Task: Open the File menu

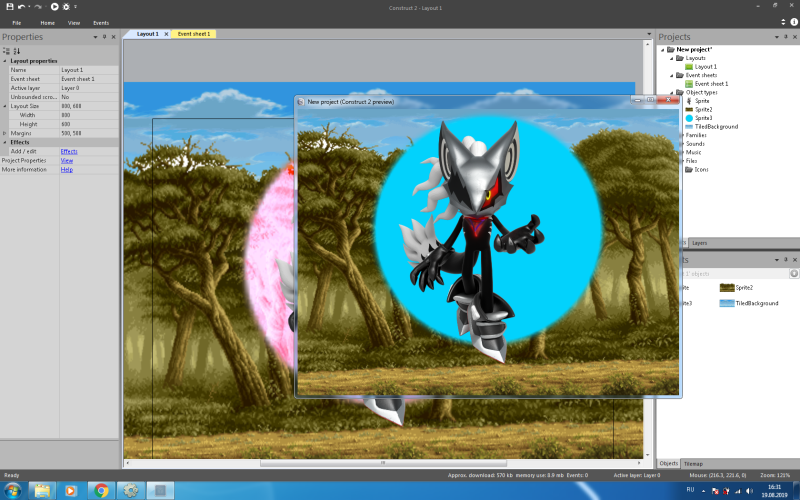Action: (17, 23)
